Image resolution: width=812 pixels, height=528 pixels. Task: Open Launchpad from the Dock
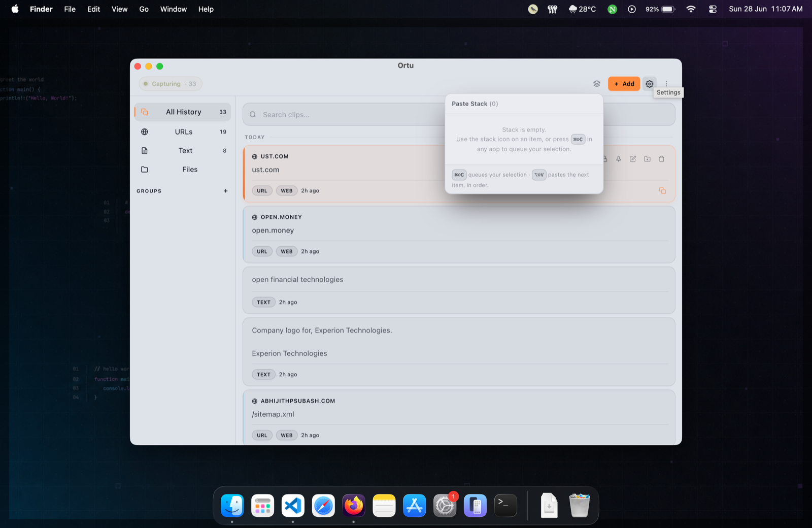coord(262,506)
